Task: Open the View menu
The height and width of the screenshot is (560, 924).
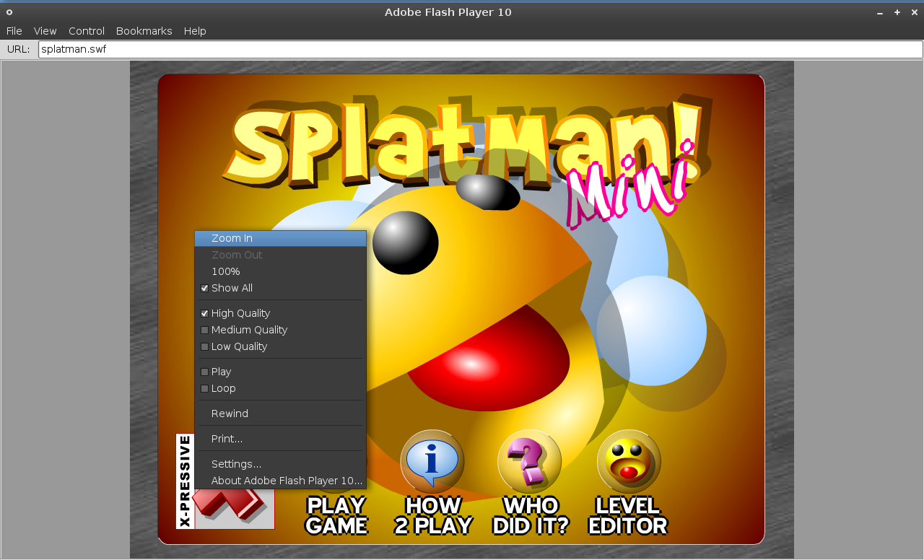Action: [45, 31]
